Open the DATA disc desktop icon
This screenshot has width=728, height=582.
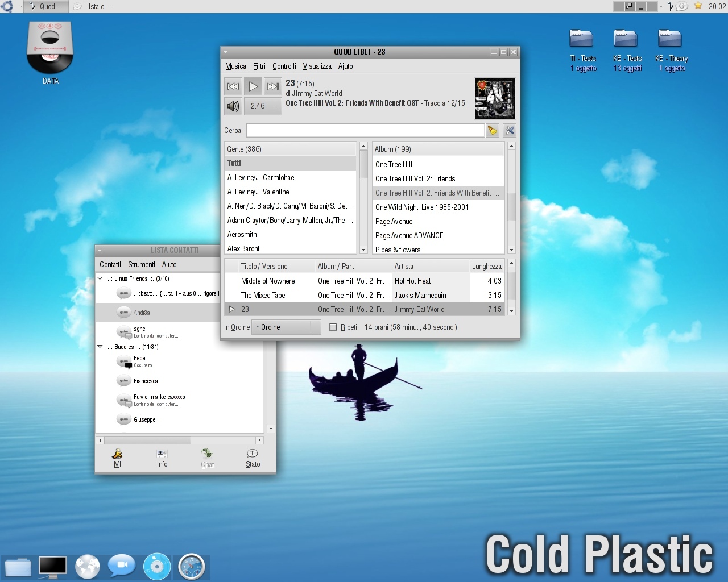(x=50, y=53)
